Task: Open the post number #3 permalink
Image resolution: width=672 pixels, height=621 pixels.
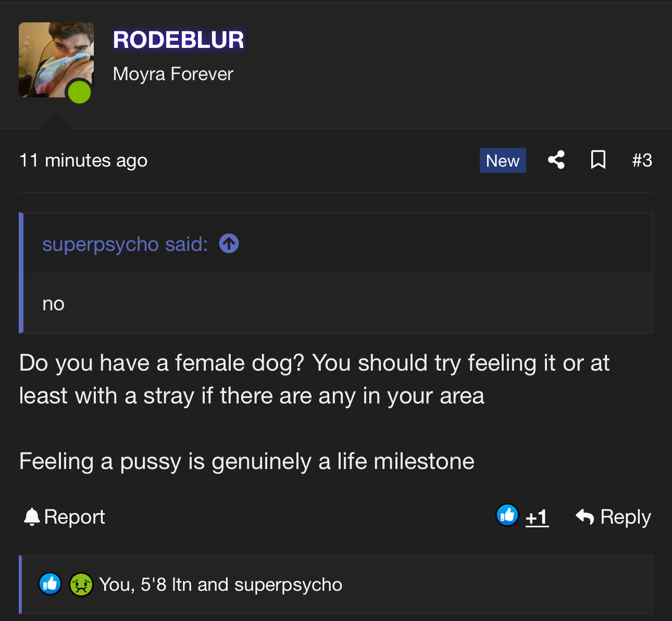Action: [642, 160]
